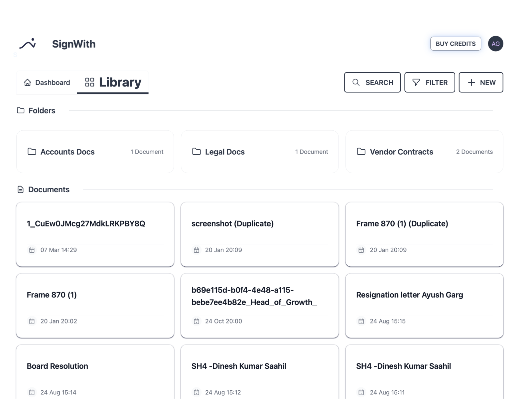Click the SignWith squiggle logo icon
Image resolution: width=532 pixels, height=399 pixels.
click(28, 44)
